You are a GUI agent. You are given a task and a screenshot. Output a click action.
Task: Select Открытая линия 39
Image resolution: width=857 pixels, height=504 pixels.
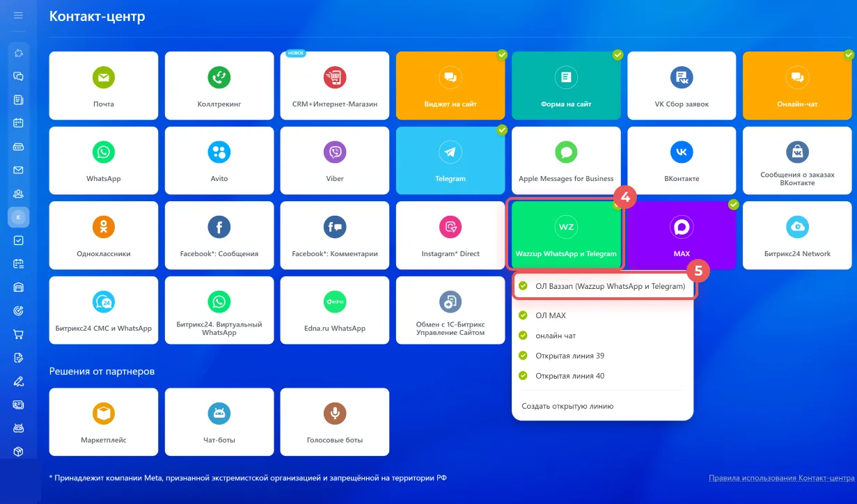(603, 356)
